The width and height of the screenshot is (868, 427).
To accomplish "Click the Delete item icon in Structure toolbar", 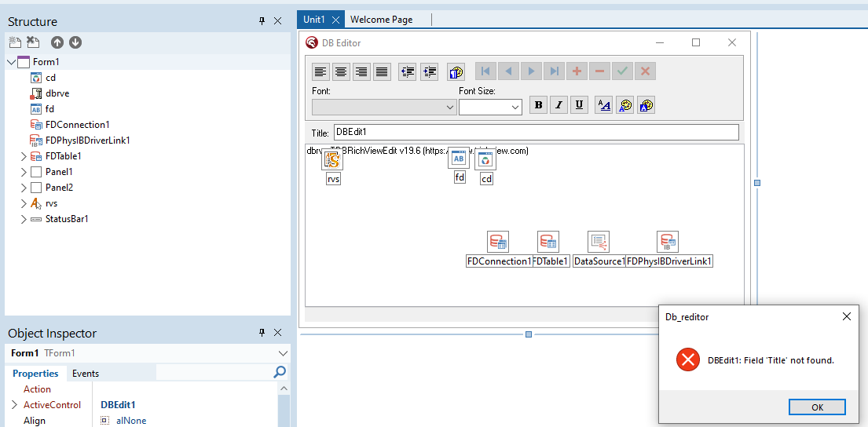I will point(33,42).
